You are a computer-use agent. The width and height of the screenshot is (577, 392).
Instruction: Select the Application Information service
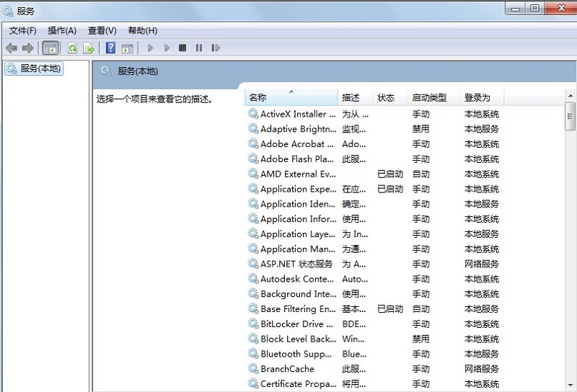374,219
